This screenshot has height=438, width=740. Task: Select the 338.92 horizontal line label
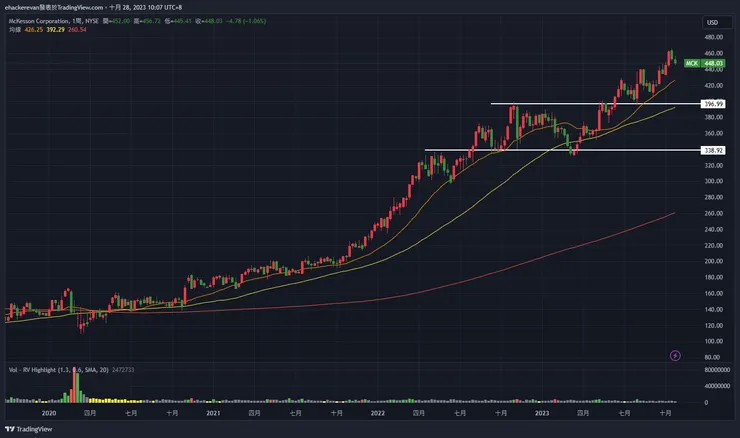pos(713,151)
